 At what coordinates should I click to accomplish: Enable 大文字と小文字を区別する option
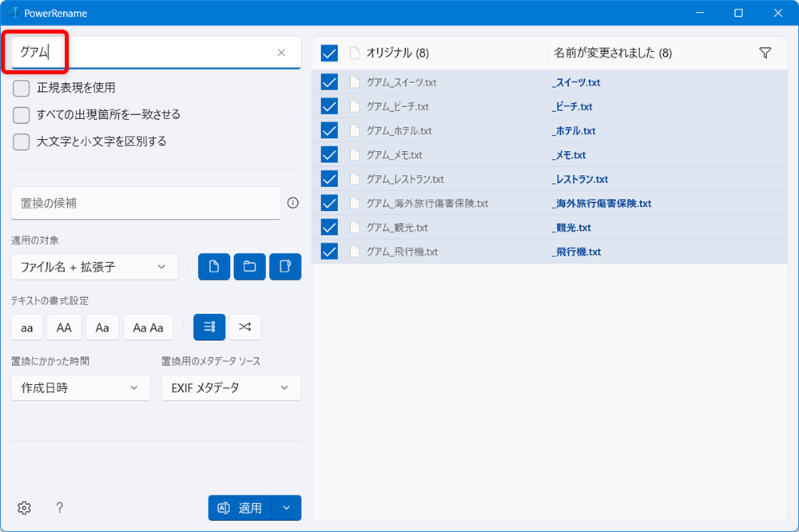(22, 141)
